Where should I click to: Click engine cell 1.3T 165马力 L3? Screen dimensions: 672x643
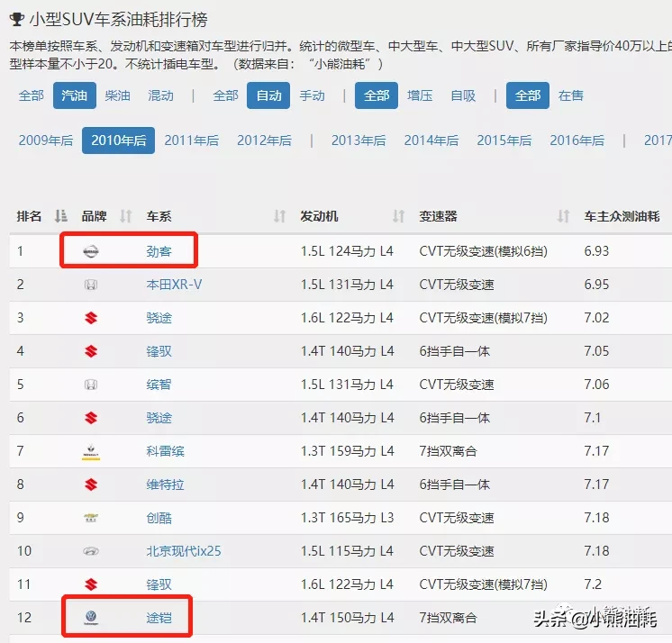(347, 518)
